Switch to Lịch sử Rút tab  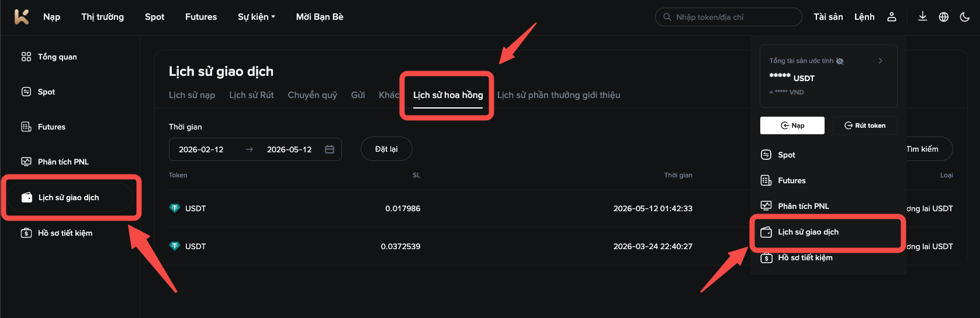(251, 95)
